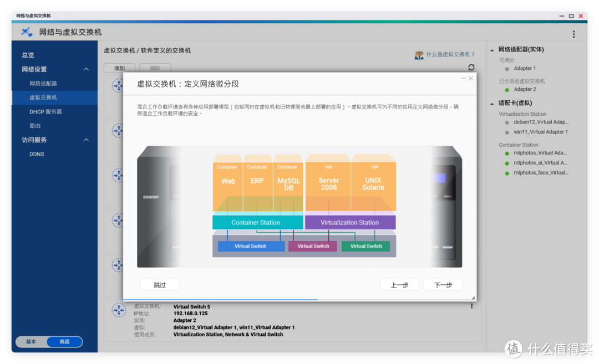Open the three-dot menu in app header
This screenshot has width=599, height=364.
[x=573, y=34]
